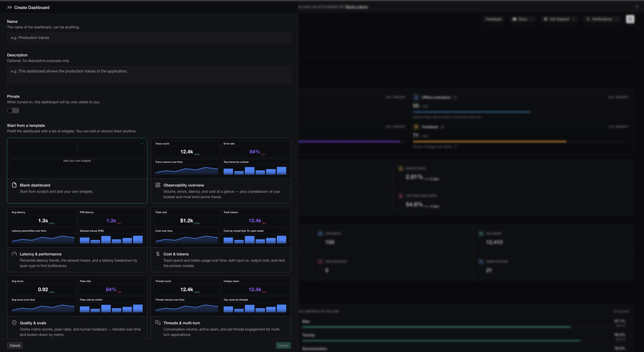The height and width of the screenshot is (352, 644).
Task: Click the Blank dashboard file icon
Action: coord(14,185)
